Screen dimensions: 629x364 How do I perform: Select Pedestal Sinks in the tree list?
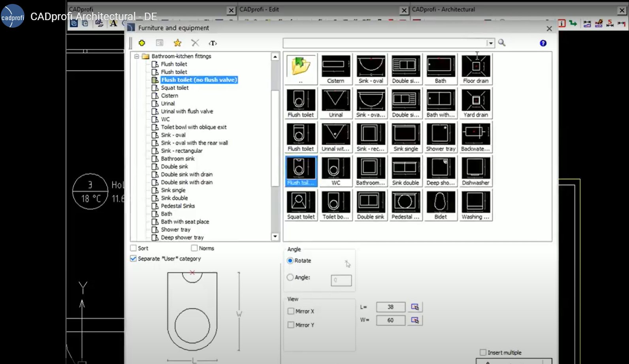178,206
